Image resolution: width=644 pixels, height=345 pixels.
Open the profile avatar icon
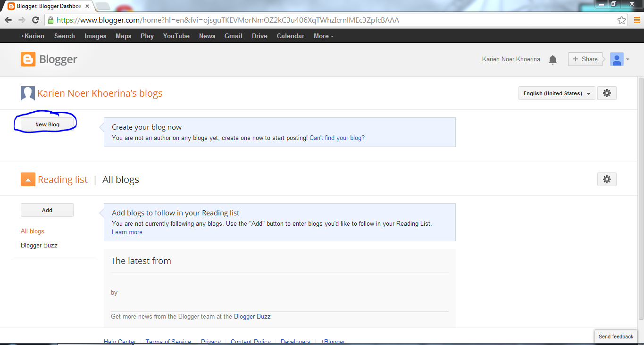(617, 59)
